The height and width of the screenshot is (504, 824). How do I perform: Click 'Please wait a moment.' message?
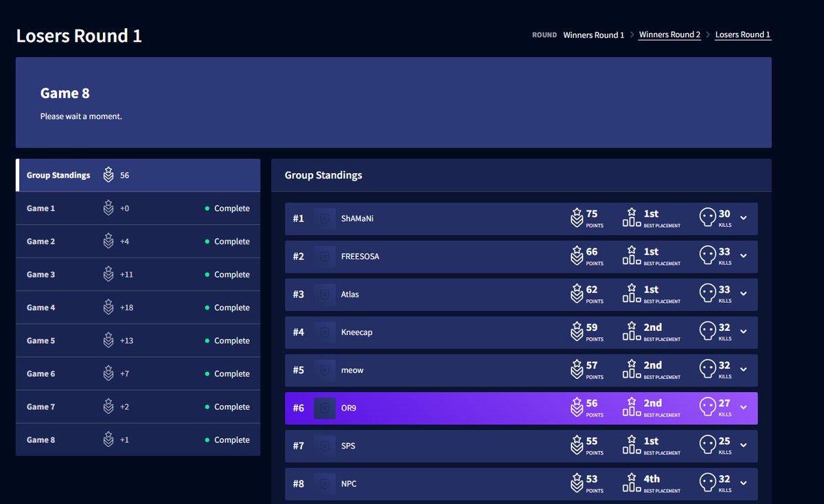81,116
